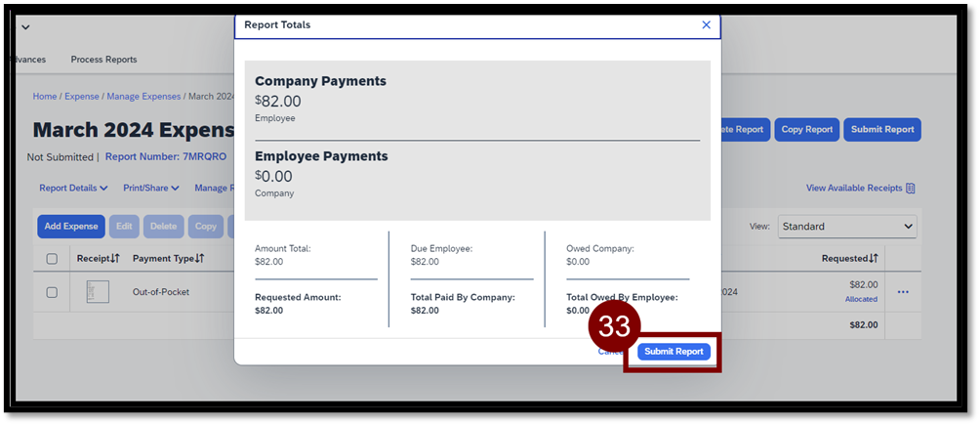Viewport: 980px width, 425px height.
Task: Open the View Standard combo box
Action: click(846, 227)
